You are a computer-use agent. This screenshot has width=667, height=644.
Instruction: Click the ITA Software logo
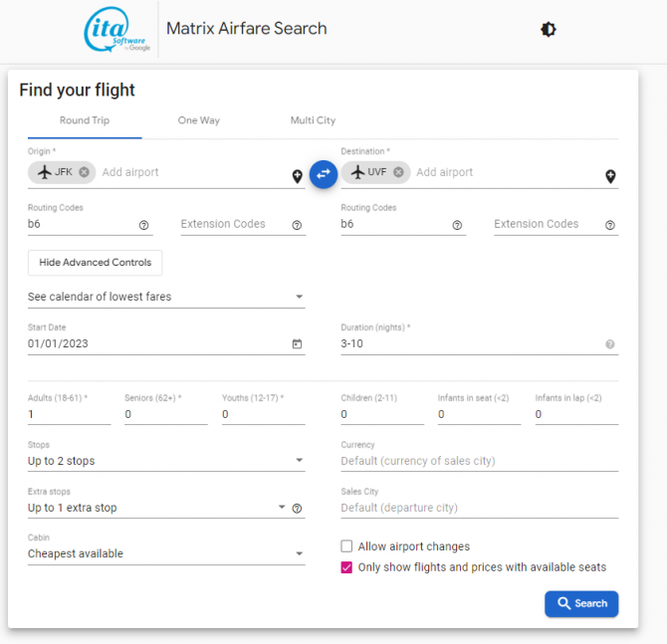coord(116,29)
